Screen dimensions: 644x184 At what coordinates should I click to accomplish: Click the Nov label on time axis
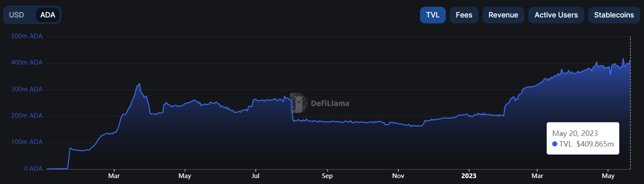[x=398, y=176]
